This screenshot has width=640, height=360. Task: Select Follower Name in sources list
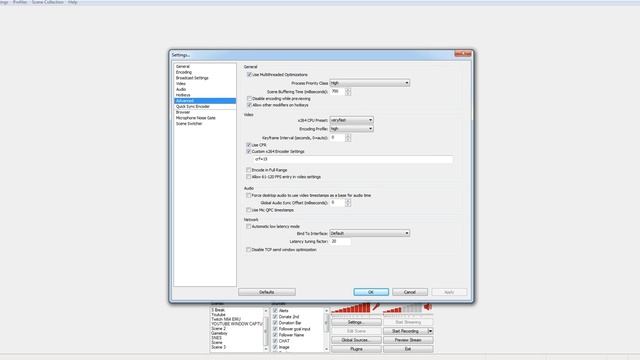coord(291,335)
